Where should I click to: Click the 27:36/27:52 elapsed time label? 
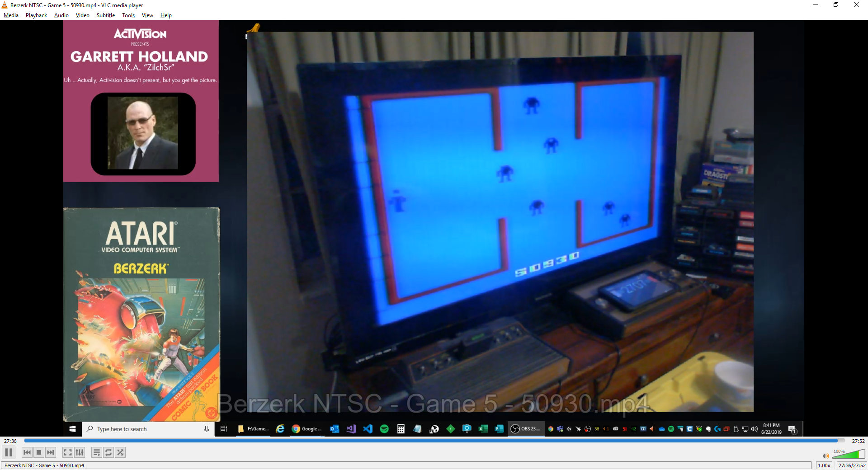coord(852,465)
